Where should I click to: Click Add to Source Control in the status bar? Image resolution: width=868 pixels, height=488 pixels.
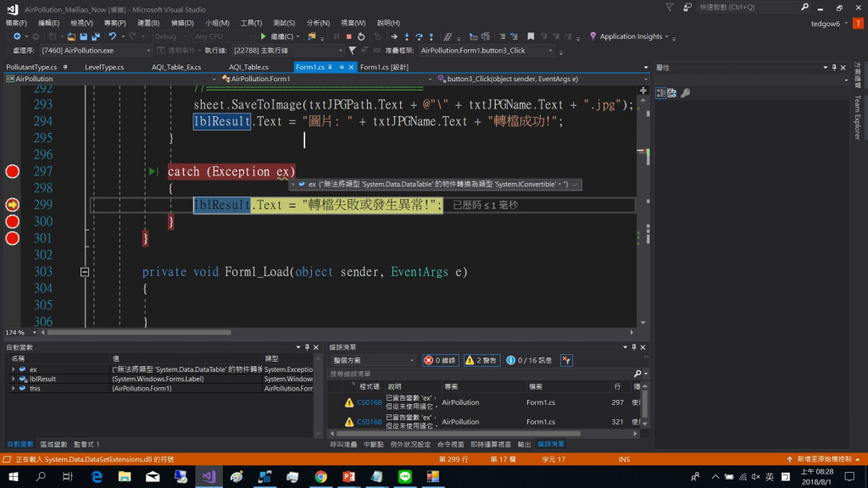coord(824,459)
